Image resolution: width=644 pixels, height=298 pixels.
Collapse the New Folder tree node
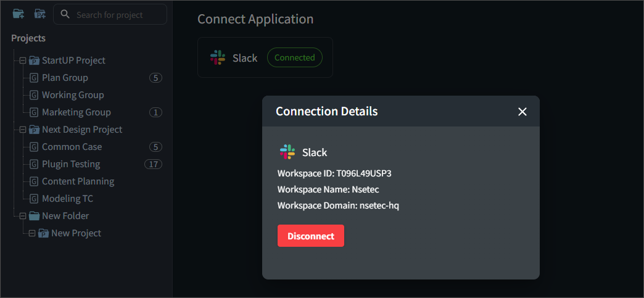tap(23, 216)
